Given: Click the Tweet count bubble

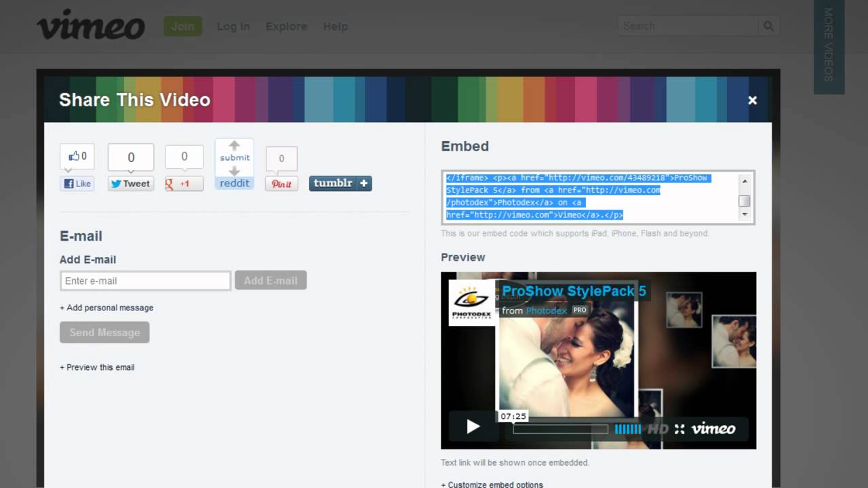Looking at the screenshot, I should [x=131, y=157].
